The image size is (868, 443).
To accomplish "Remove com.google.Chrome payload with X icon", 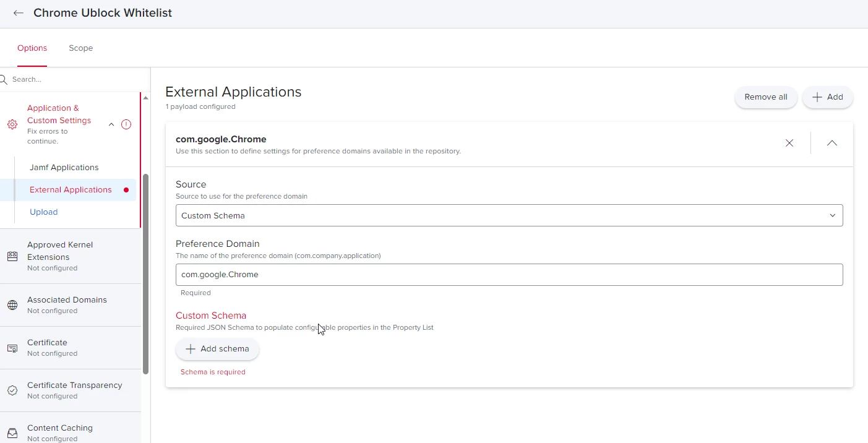I will click(x=789, y=143).
